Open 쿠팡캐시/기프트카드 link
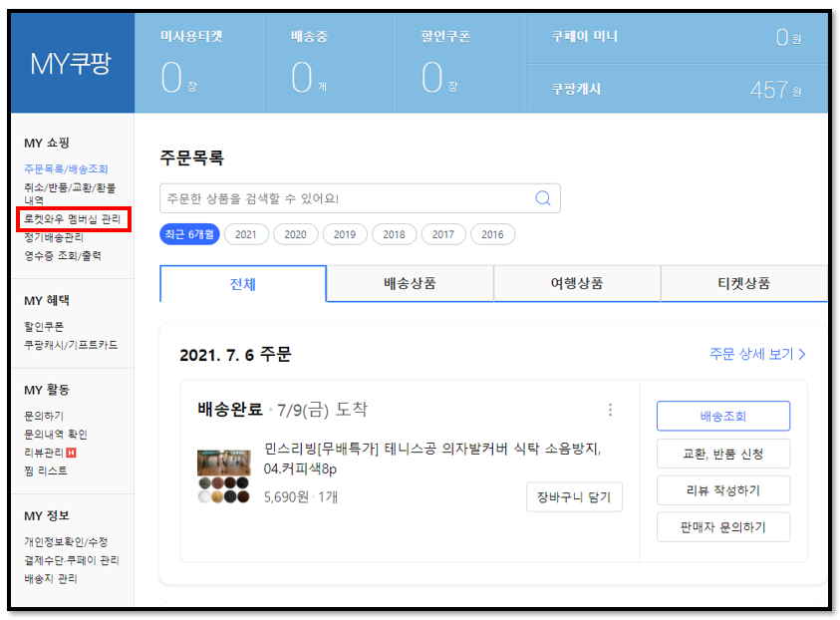Viewport: 840px width, 620px height. (71, 345)
